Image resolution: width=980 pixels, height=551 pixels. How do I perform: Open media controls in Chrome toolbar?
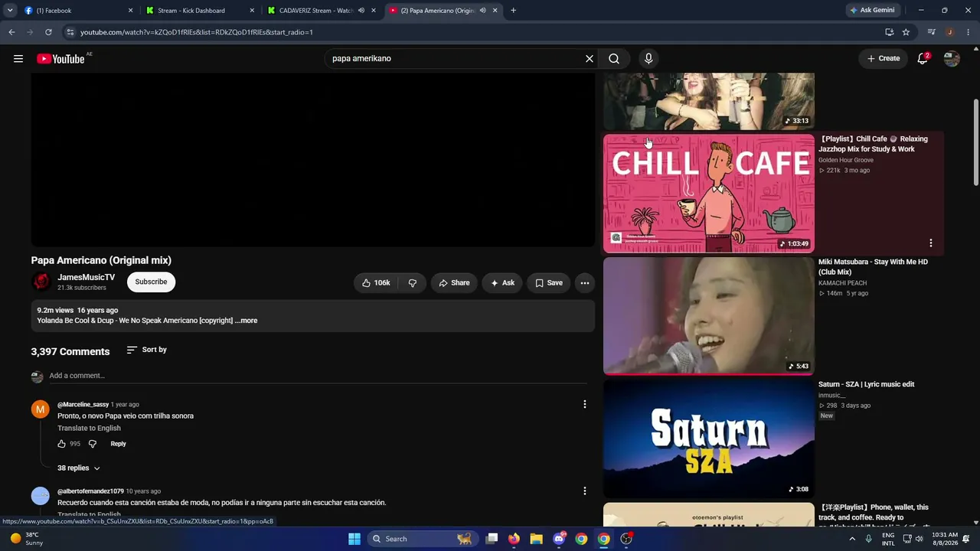(x=932, y=32)
